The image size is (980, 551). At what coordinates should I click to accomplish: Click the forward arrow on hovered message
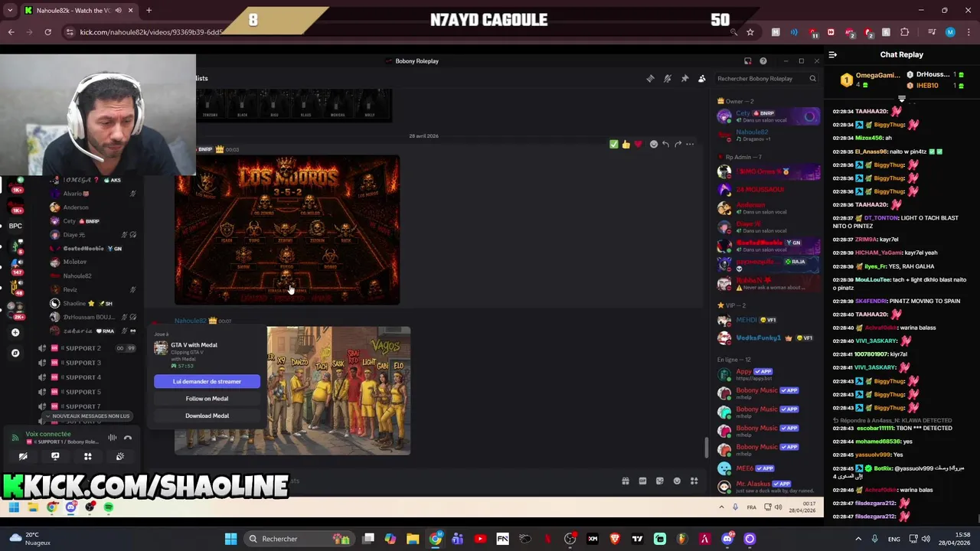coord(678,144)
